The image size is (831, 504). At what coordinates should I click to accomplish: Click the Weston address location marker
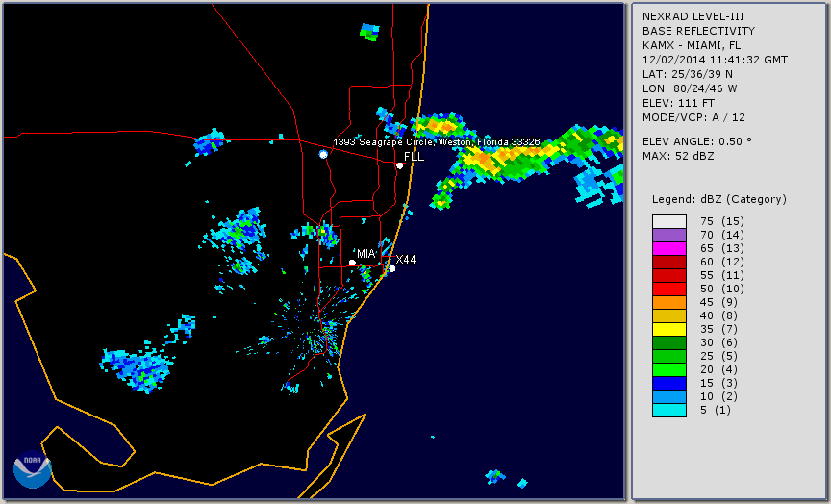tap(323, 154)
